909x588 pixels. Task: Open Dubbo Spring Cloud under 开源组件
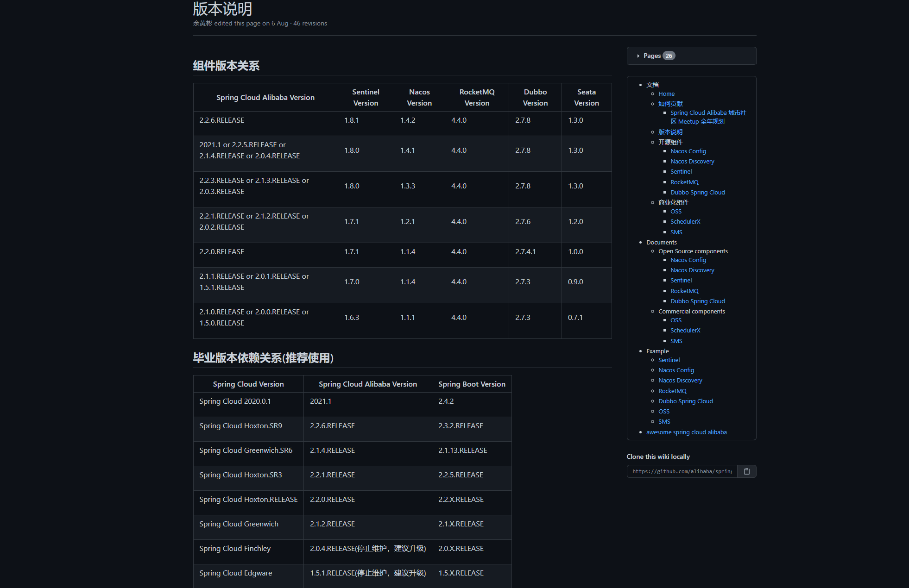point(698,193)
